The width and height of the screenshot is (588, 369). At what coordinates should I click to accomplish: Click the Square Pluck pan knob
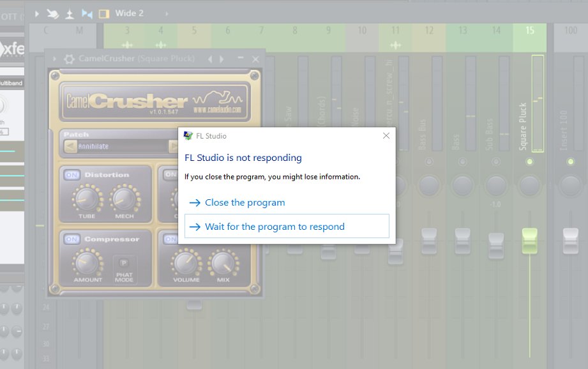[529, 186]
